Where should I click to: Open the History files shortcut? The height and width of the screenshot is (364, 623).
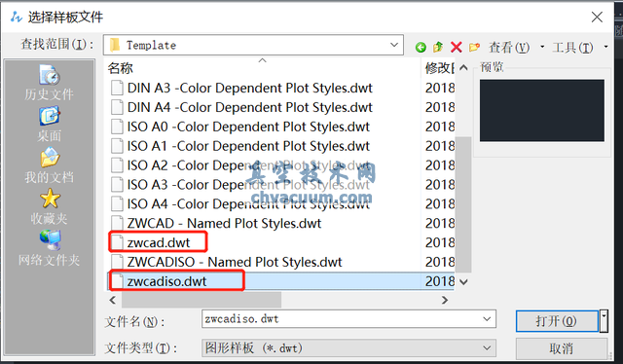tap(50, 83)
